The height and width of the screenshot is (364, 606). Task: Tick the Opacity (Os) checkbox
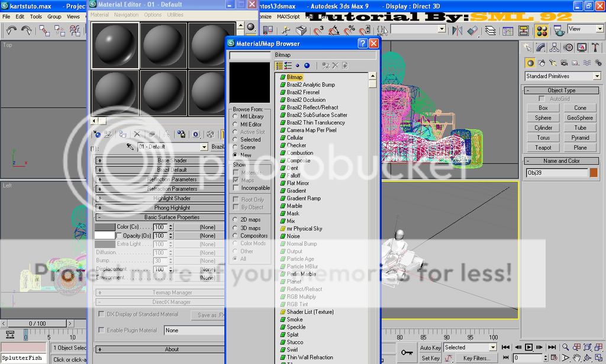click(x=119, y=236)
